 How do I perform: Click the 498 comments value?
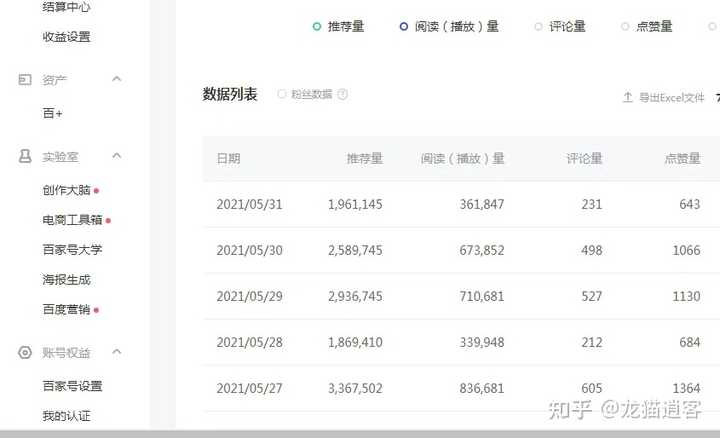pos(591,250)
